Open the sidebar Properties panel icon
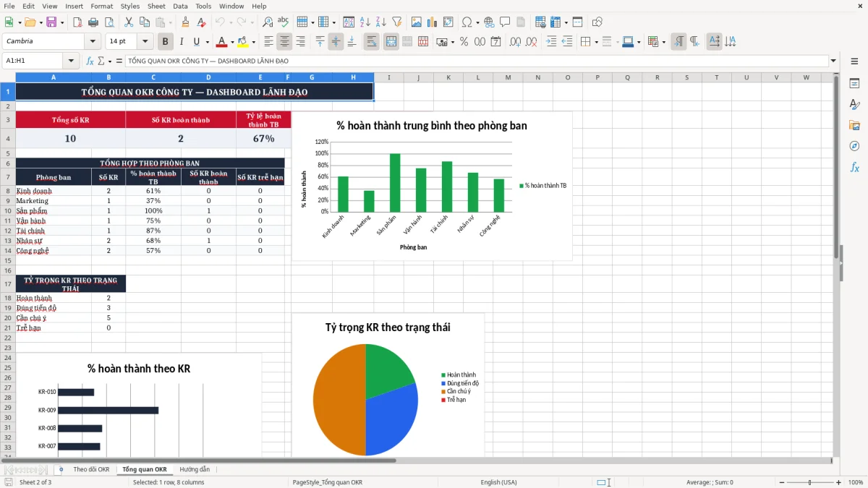The image size is (868, 488). [x=854, y=84]
